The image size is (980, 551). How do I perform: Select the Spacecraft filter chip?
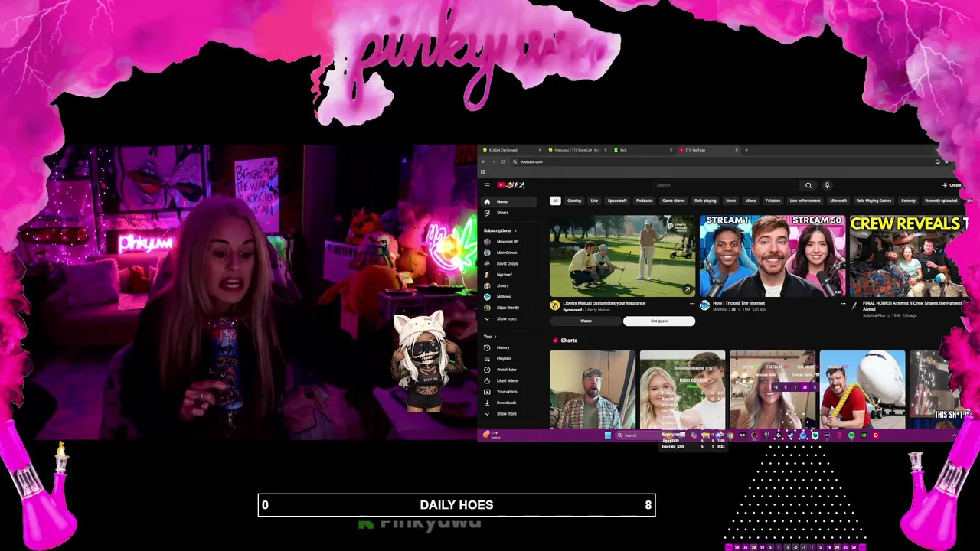(x=617, y=201)
